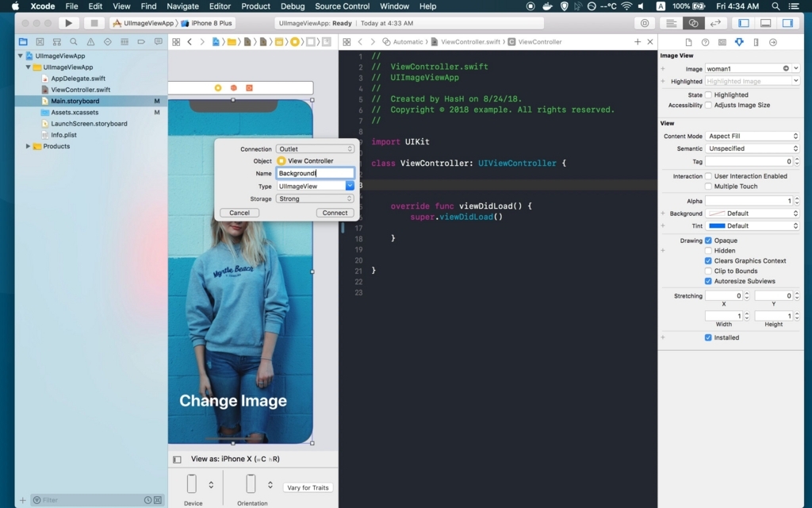812x508 pixels.
Task: Run the app with the Play button
Action: pyautogui.click(x=68, y=23)
